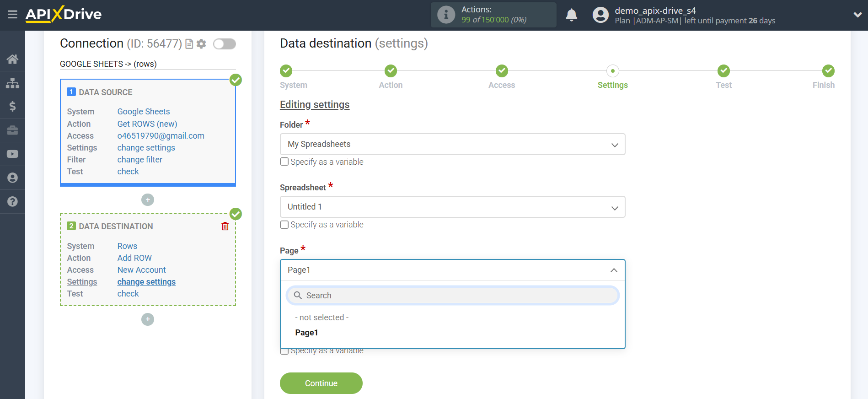This screenshot has width=868, height=399.
Task: Go to Home in sidebar
Action: pyautogui.click(x=12, y=59)
